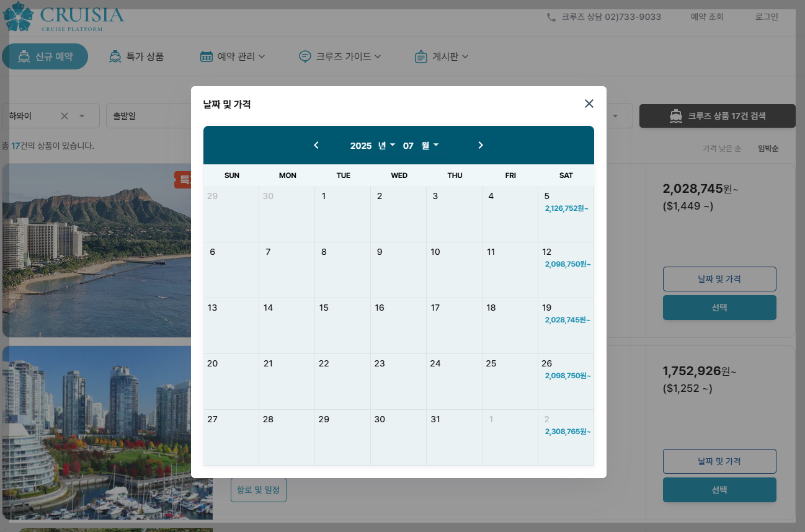Select July 12 priced 2,098,750원
The width and height of the screenshot is (805, 532).
click(566, 270)
